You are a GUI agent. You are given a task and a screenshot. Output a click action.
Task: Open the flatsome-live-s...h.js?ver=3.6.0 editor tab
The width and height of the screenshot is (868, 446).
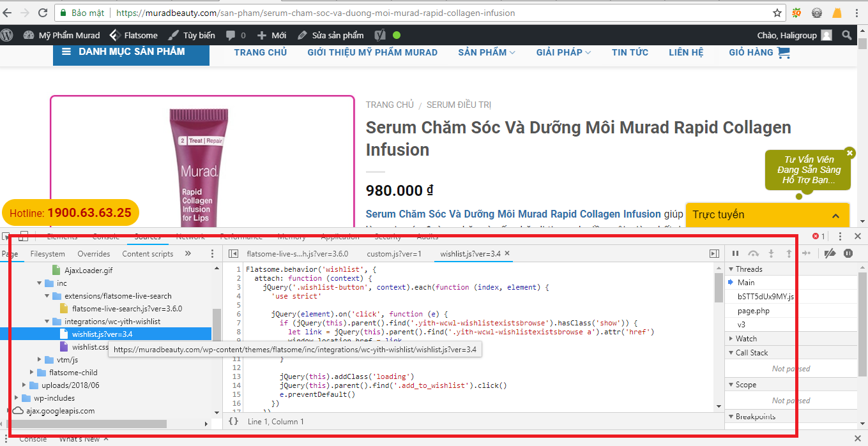pos(297,253)
